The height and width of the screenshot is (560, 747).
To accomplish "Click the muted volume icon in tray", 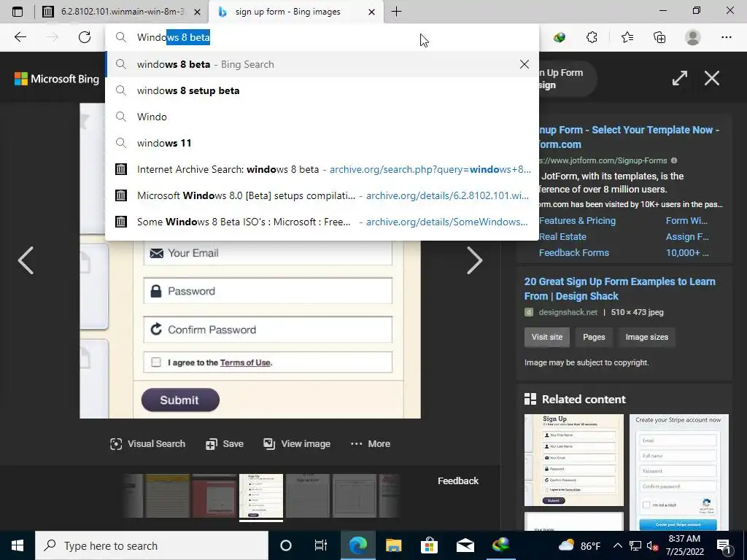I will point(651,546).
